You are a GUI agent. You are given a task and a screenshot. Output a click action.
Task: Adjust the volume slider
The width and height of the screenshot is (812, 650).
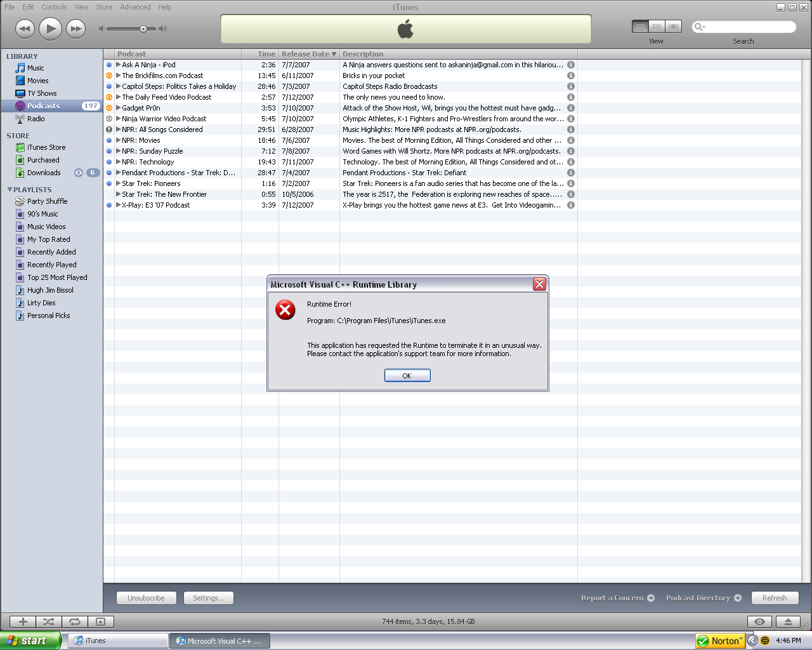145,28
